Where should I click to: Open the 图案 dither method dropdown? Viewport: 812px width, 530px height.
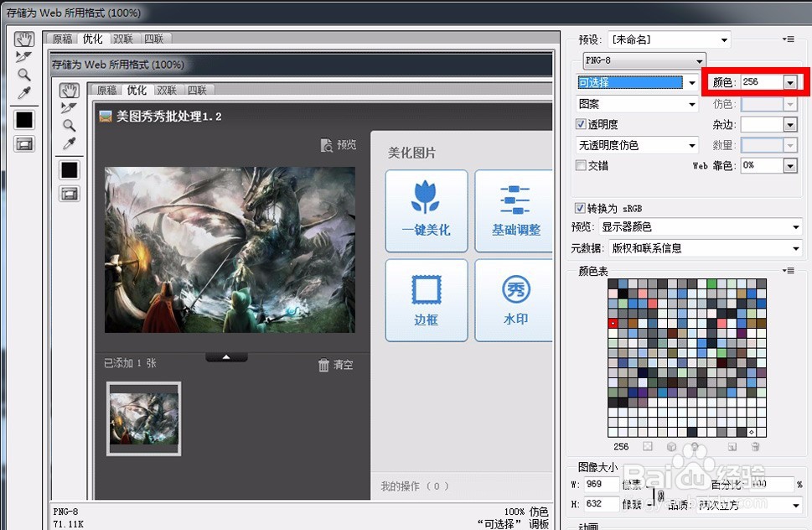pos(637,104)
